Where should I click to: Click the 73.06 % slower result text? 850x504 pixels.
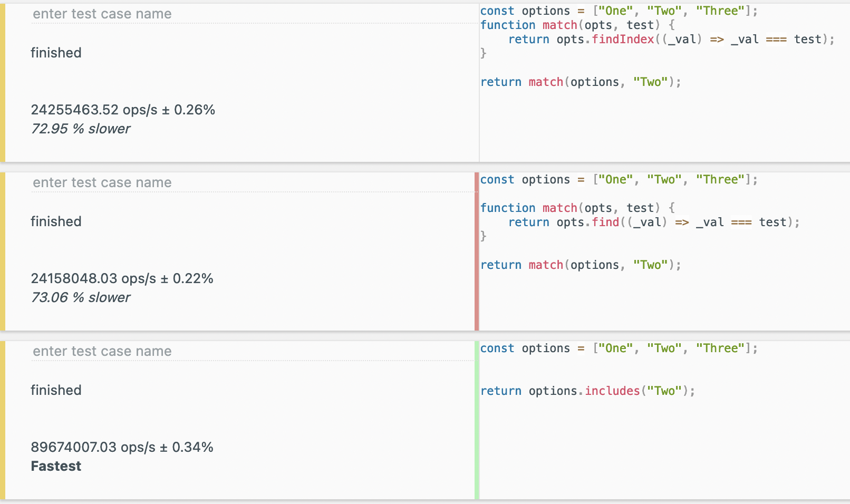[81, 297]
